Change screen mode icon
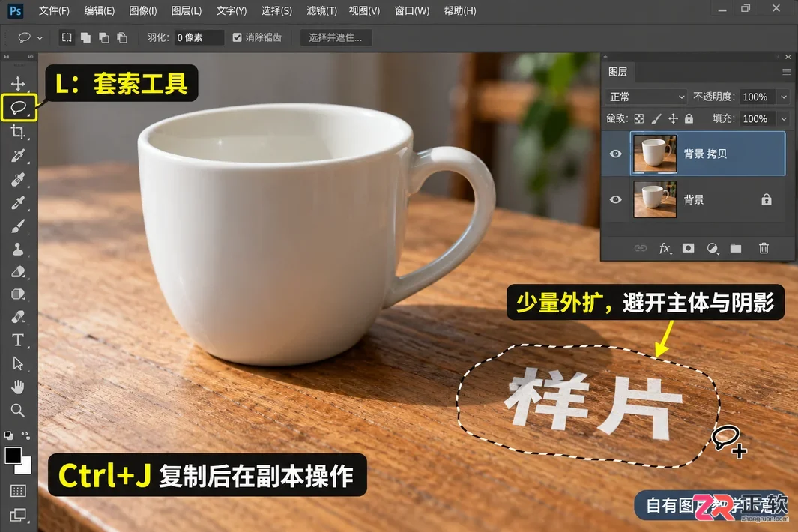The image size is (798, 532). [18, 515]
